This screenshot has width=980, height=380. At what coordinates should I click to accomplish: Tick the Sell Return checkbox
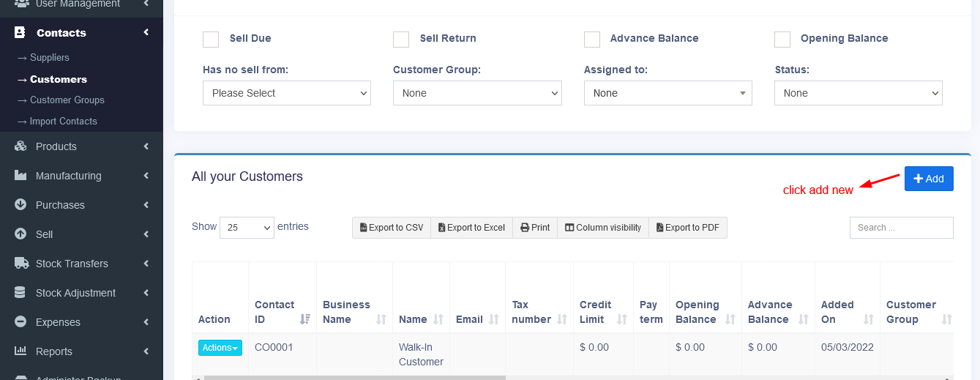(x=401, y=40)
